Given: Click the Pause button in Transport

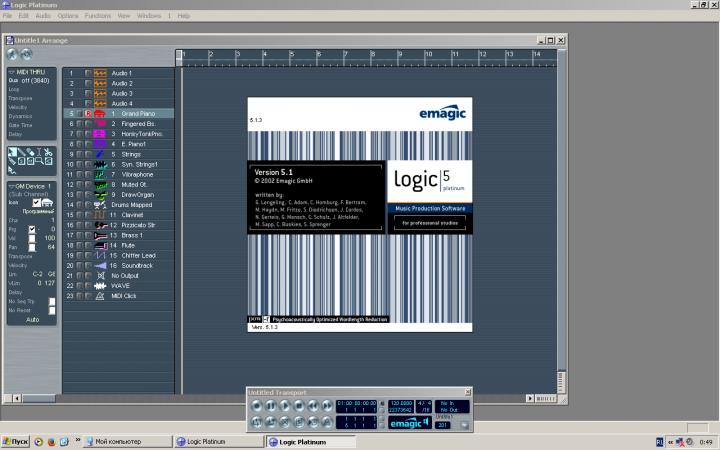Looking at the screenshot, I should pos(271,405).
